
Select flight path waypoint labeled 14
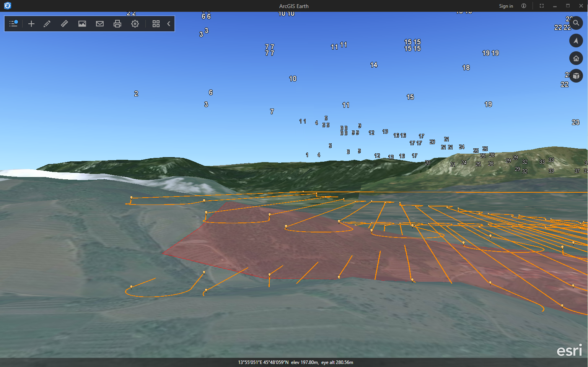[x=374, y=65]
